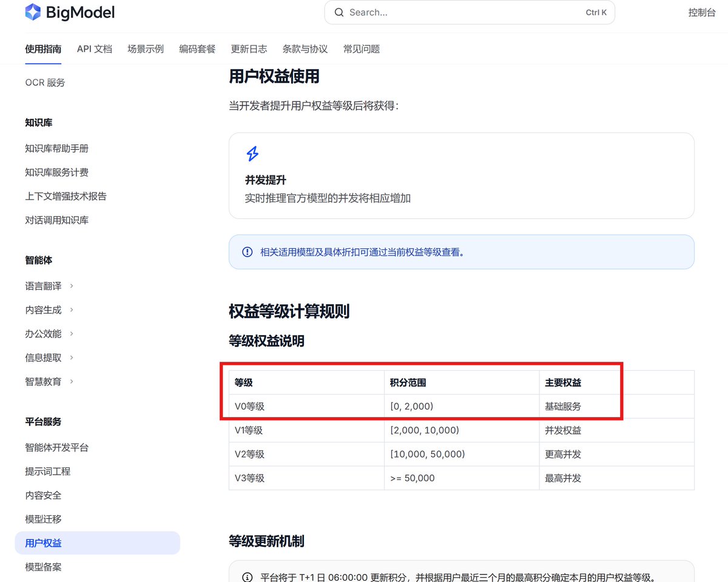Screen dimensions: 728x582
Task: Click the info icon in the blue notice banner
Action: [247, 252]
